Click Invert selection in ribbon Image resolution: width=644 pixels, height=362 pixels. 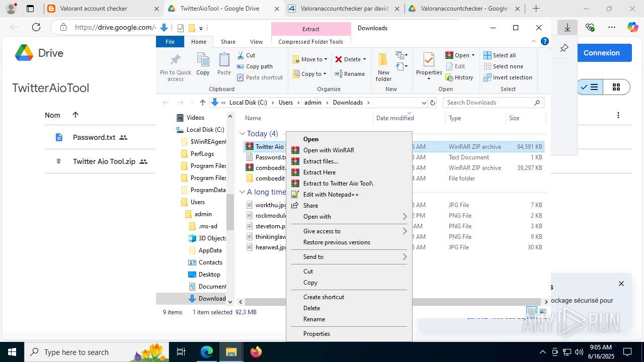click(508, 77)
